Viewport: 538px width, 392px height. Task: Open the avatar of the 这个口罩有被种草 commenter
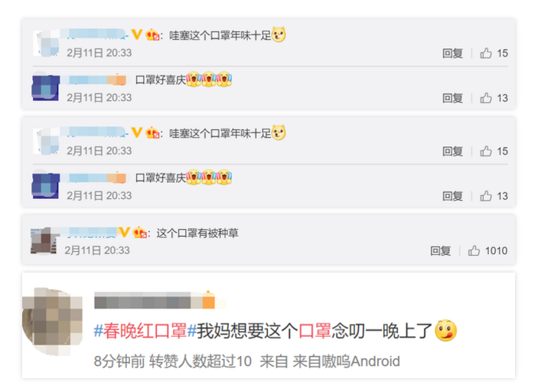pos(44,240)
